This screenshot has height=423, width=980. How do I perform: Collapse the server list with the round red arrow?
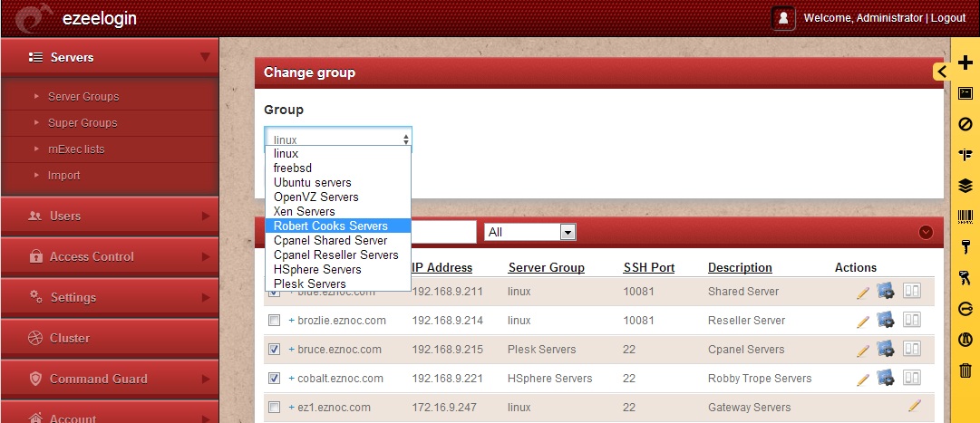926,233
